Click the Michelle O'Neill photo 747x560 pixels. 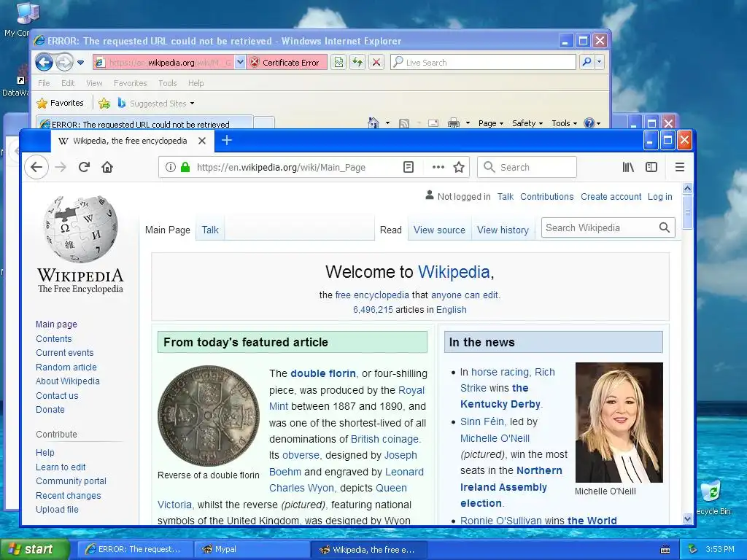coord(619,422)
